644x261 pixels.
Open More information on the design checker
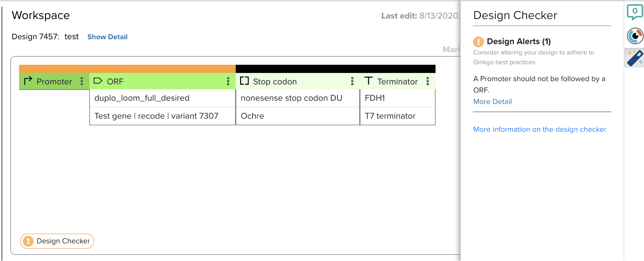click(540, 129)
